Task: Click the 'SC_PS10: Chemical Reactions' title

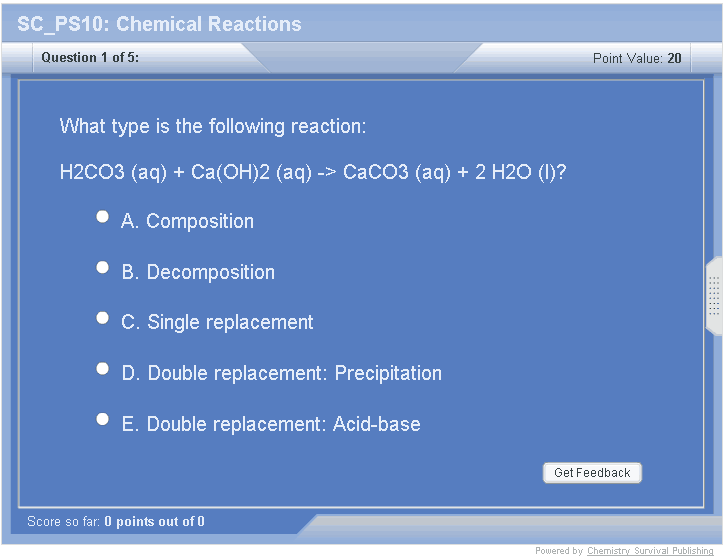Action: click(x=159, y=24)
